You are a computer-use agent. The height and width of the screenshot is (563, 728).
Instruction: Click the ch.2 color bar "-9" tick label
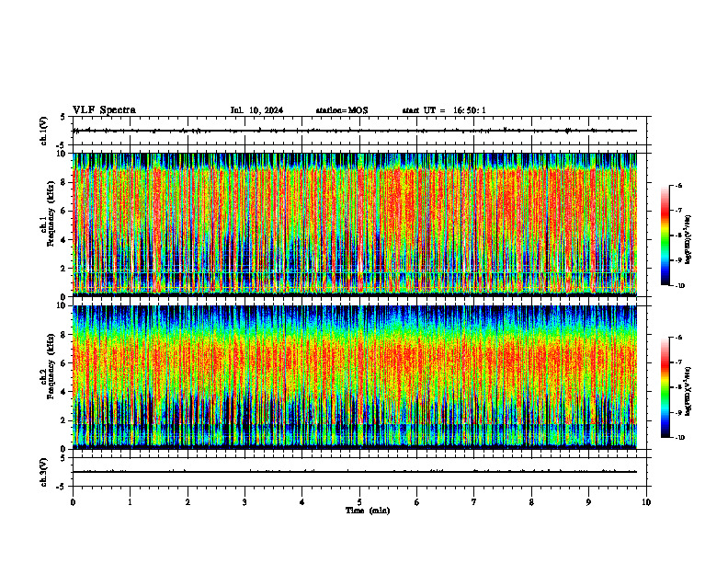pos(678,412)
